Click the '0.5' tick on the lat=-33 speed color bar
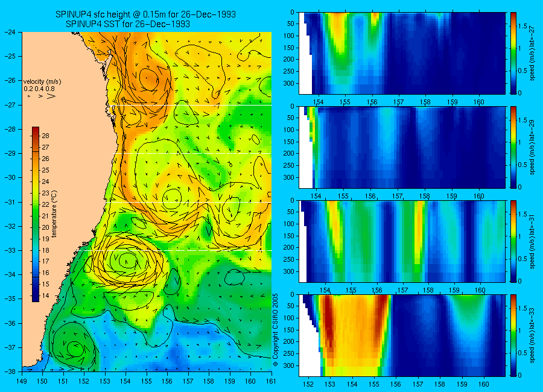Viewport: 543px width, 392px height. tap(523, 353)
